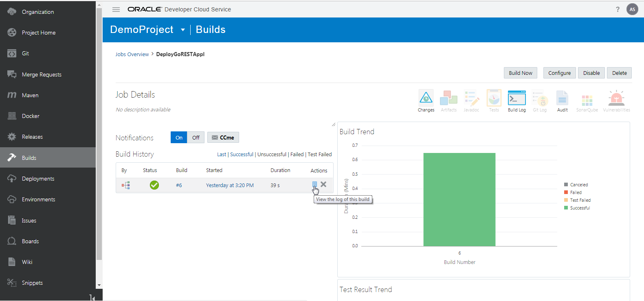Click the green bar for build 6

click(459, 199)
